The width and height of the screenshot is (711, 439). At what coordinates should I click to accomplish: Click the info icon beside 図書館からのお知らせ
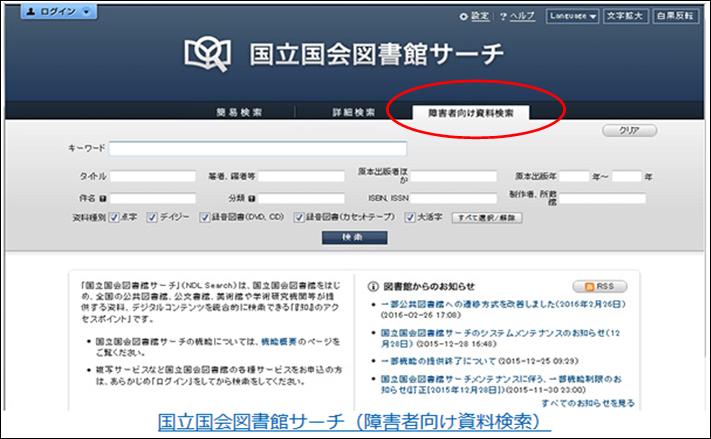[x=373, y=287]
